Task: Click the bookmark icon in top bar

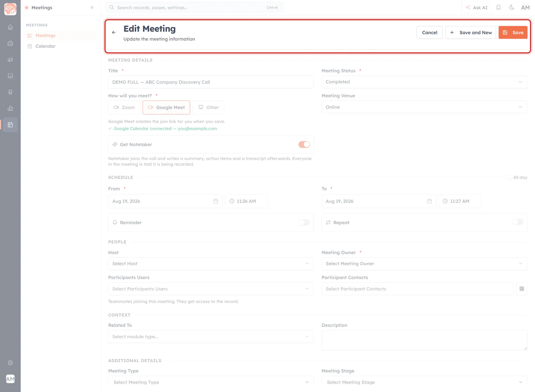Action: [x=498, y=7]
